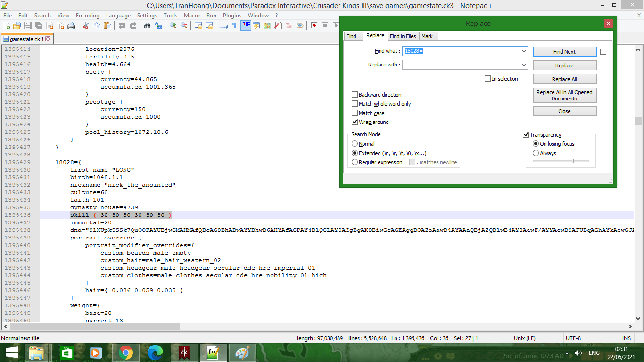Select the Normal search mode

click(355, 144)
